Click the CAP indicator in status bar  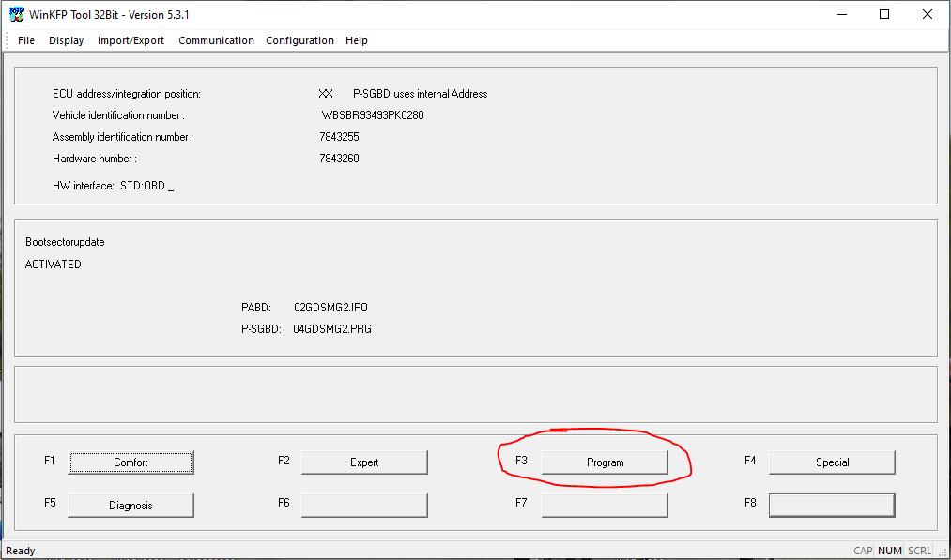[x=863, y=551]
